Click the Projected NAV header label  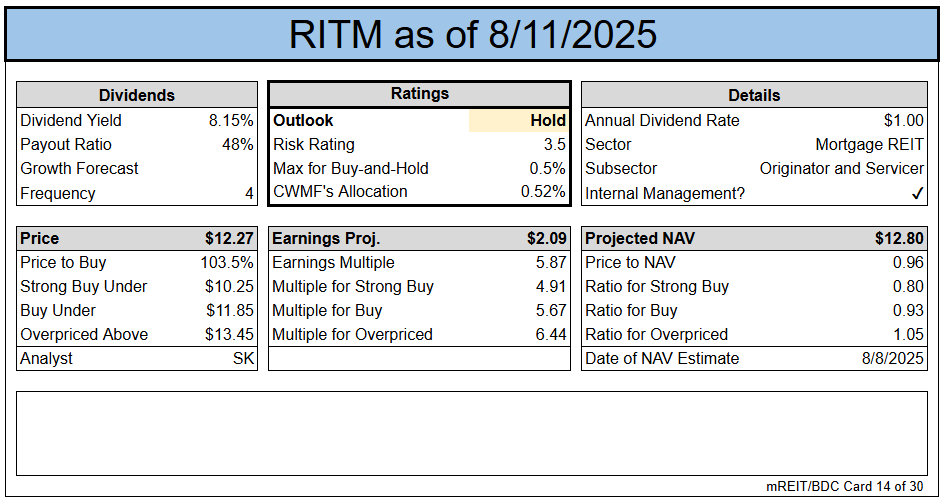click(x=640, y=239)
